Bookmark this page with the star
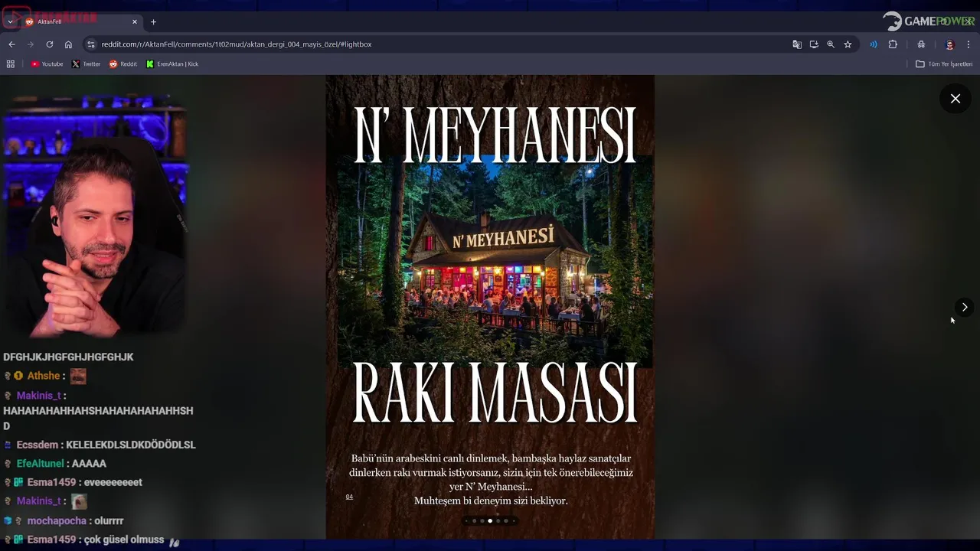Screen dimensions: 980x551 (x=848, y=44)
